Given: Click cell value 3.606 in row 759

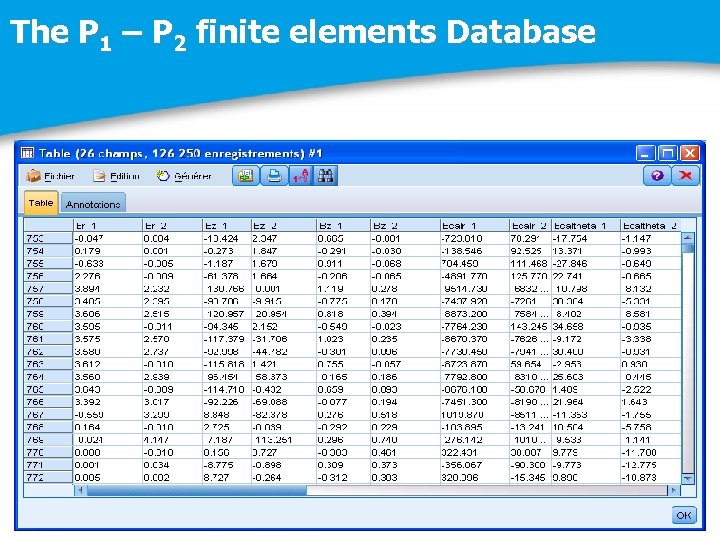Looking at the screenshot, I should click(87, 314).
